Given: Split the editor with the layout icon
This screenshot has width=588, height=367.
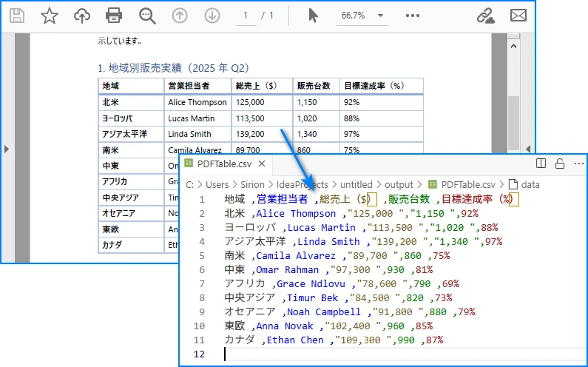Looking at the screenshot, I should pos(541,164).
